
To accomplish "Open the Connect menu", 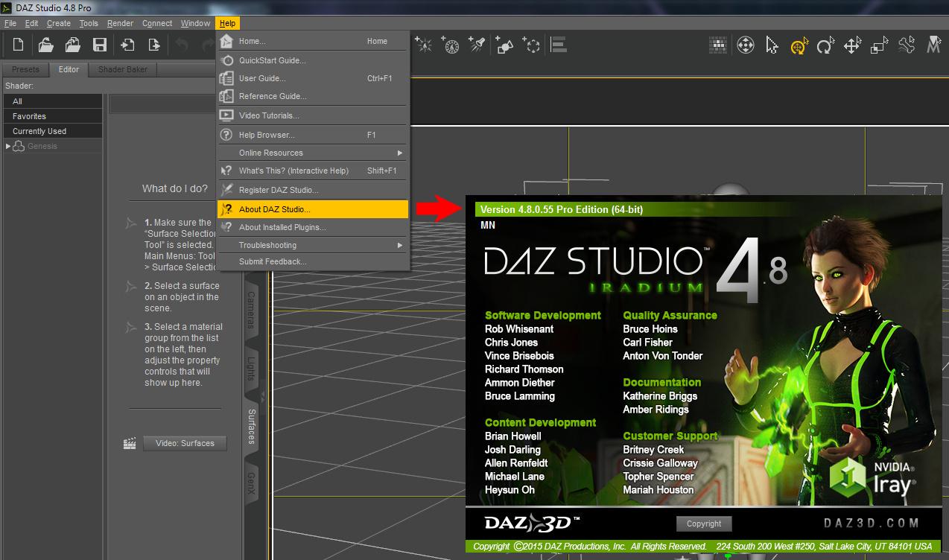I will point(157,23).
